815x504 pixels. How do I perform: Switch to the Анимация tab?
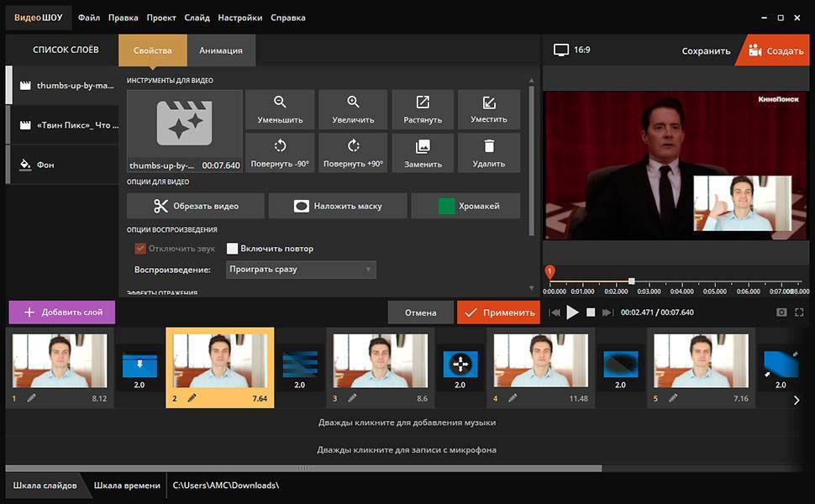click(221, 50)
